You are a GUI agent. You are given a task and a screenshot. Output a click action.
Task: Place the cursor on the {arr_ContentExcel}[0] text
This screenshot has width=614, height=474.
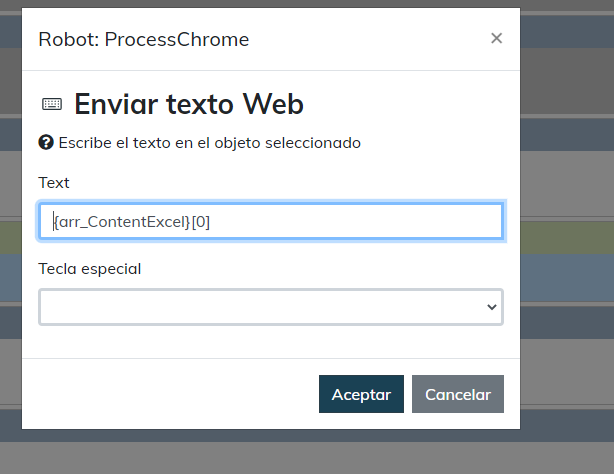click(x=132, y=222)
